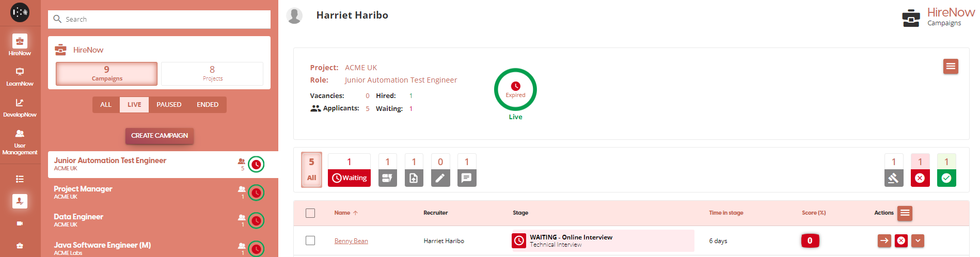This screenshot has height=257, width=980.
Task: Filter applicants by gavel decision icon
Action: click(x=893, y=178)
